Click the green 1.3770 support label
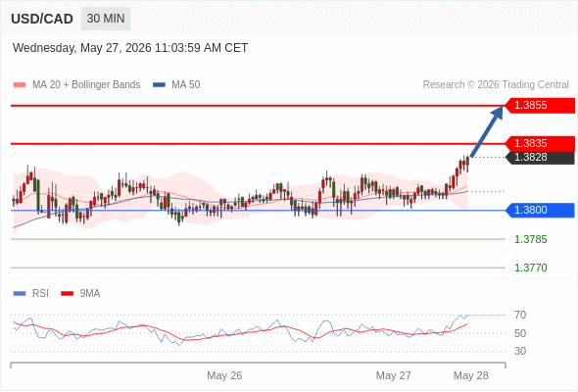 click(530, 268)
